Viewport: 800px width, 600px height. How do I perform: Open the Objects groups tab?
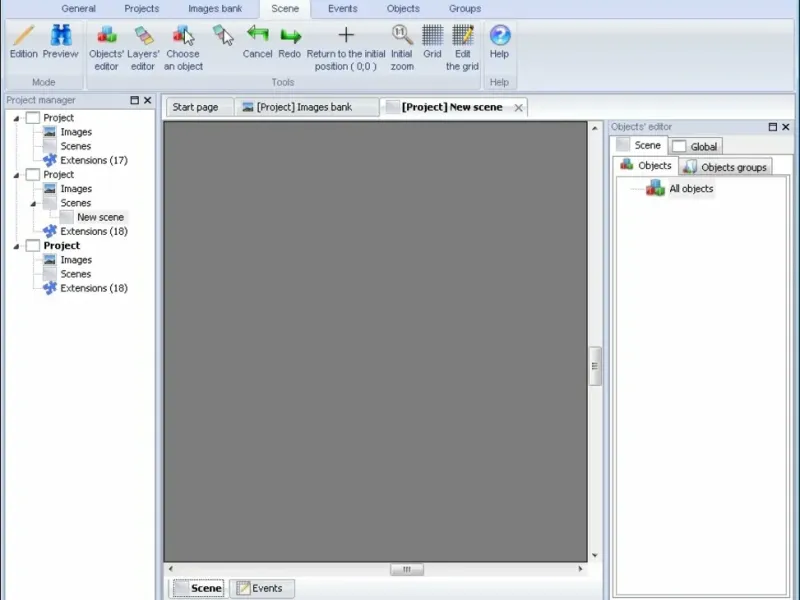click(x=726, y=167)
